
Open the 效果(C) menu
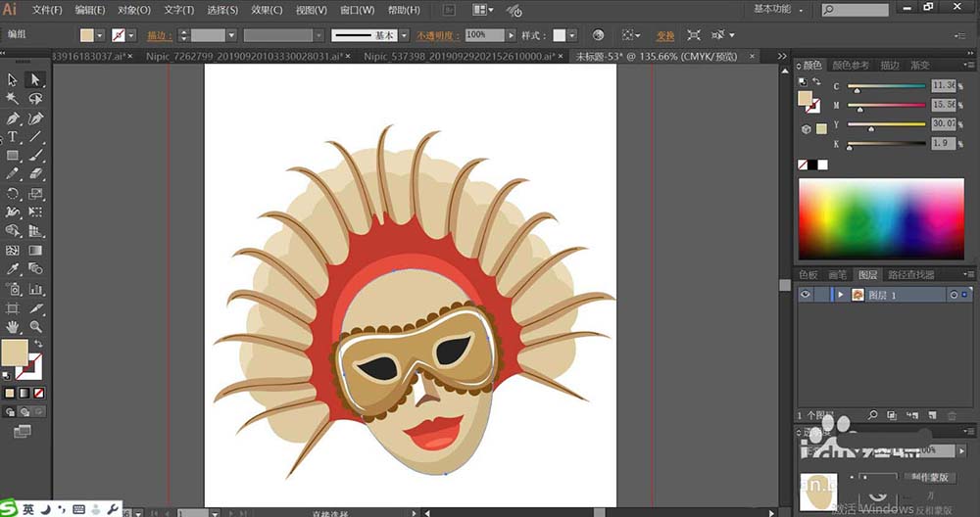(267, 10)
